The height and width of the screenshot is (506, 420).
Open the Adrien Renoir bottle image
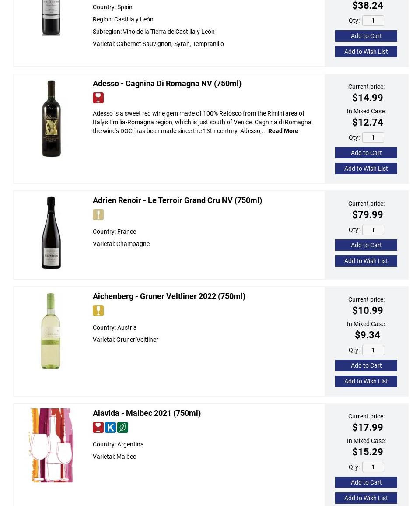[x=51, y=232]
